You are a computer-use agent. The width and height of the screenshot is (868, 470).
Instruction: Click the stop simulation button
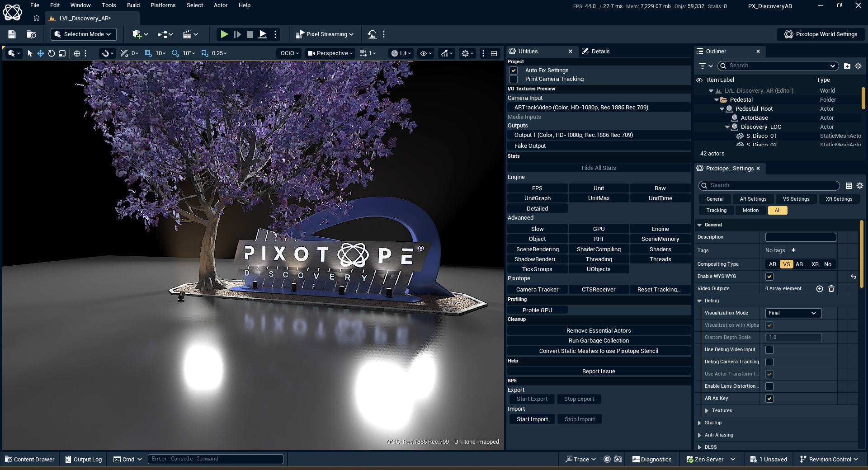click(x=250, y=34)
